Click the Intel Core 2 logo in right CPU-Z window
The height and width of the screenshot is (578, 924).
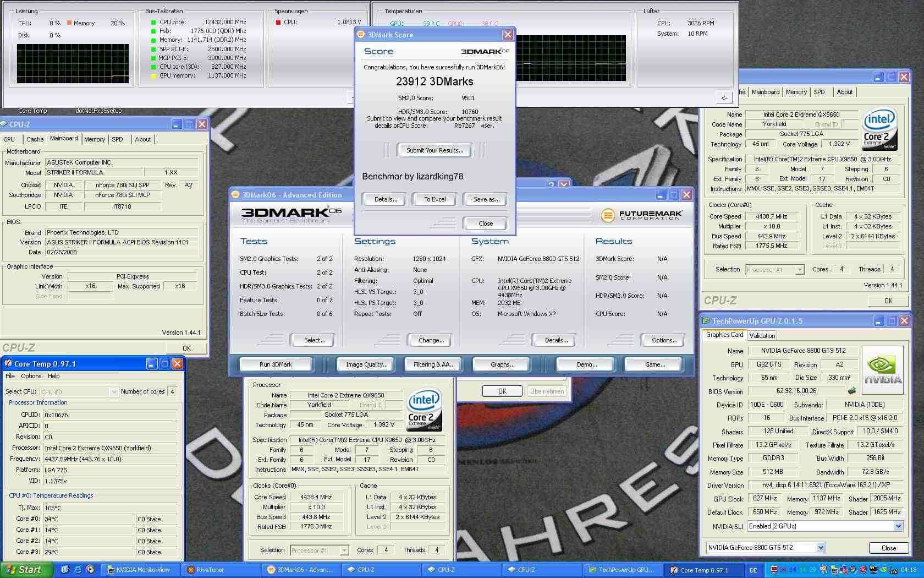(x=880, y=129)
